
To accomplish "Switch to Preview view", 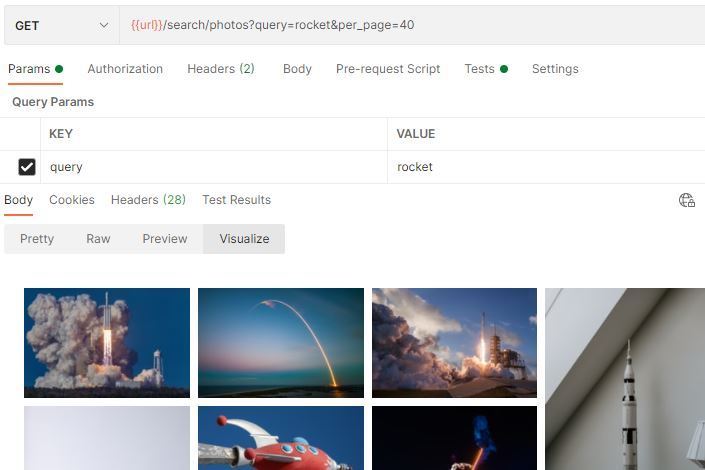I will point(165,239).
